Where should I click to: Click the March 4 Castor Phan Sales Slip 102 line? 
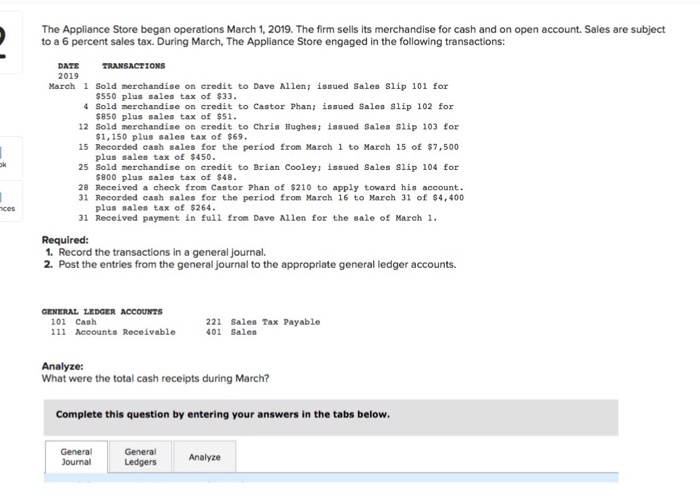[x=268, y=112]
